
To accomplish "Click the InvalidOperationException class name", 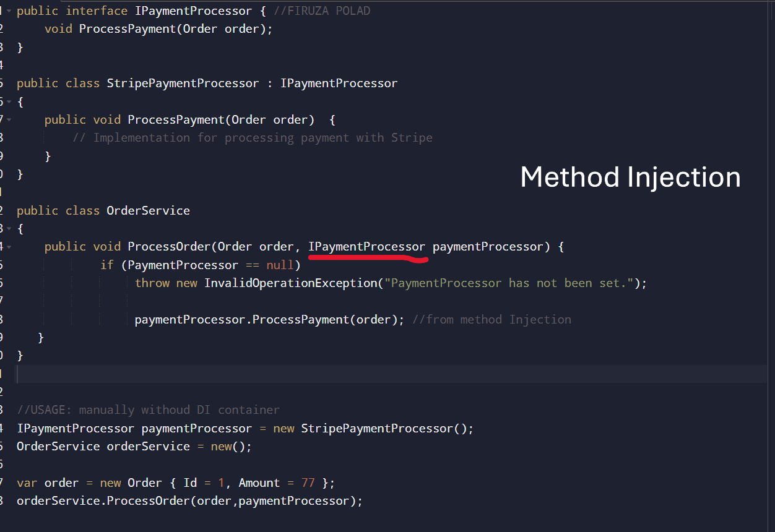I will 290,283.
